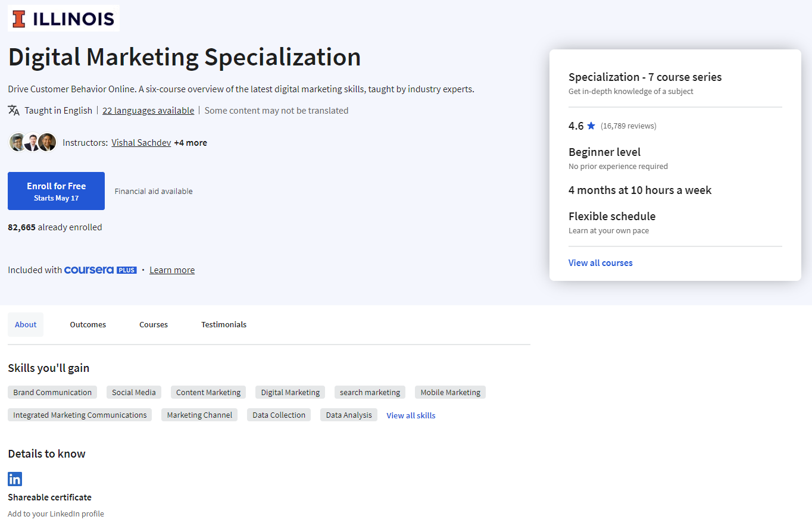This screenshot has width=812, height=529.
Task: Expand the +4 more instructors list
Action: point(190,142)
